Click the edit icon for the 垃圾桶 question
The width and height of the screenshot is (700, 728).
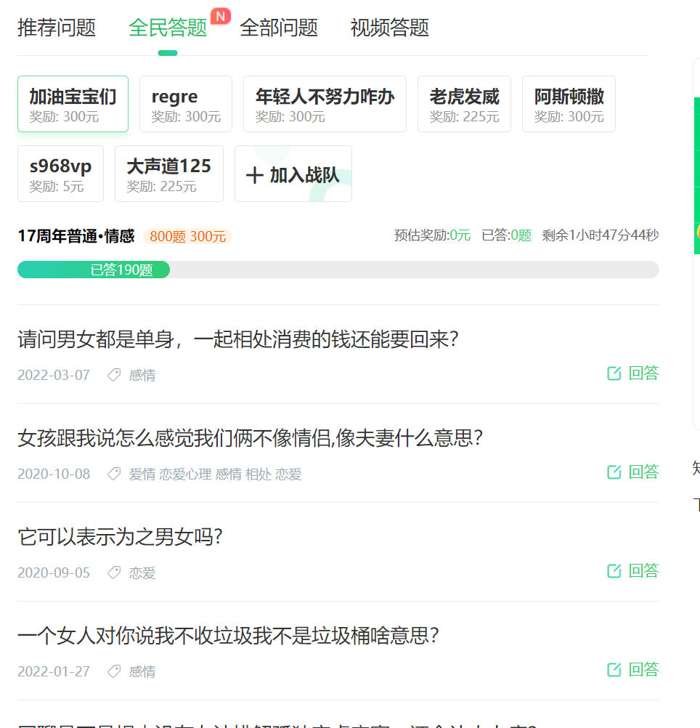(x=614, y=668)
